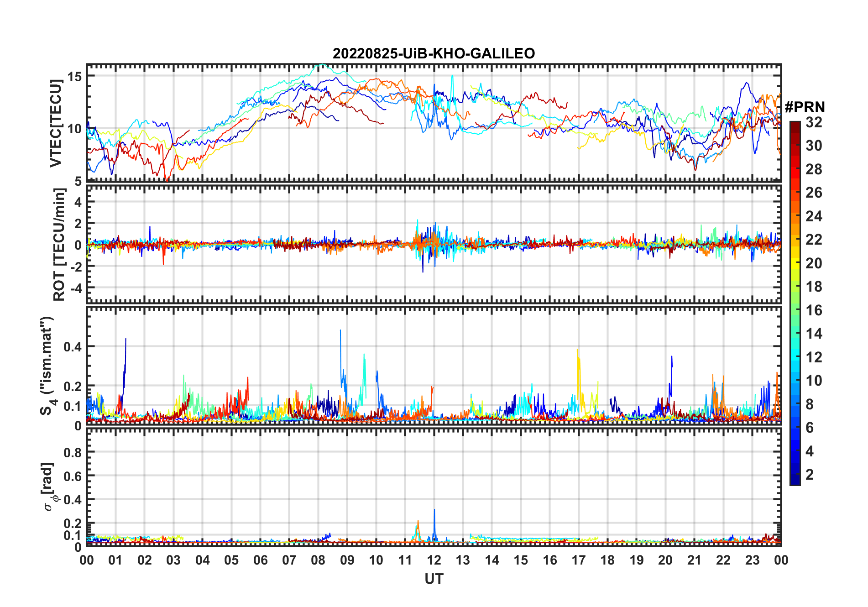Image resolution: width=868 pixels, height=607 pixels.
Task: Click the colorbar tick label 32
Action: coord(814,122)
